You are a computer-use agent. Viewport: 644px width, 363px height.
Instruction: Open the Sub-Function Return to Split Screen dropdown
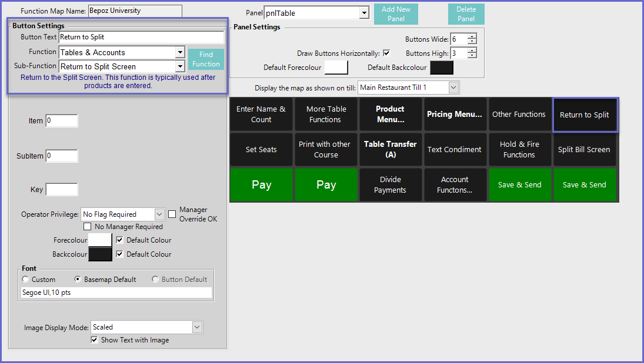[x=180, y=66]
